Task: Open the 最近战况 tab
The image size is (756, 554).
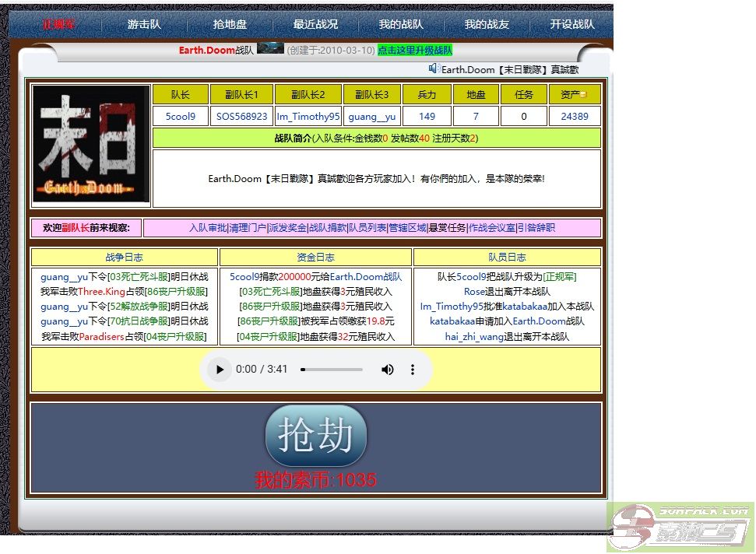Action: [315, 24]
